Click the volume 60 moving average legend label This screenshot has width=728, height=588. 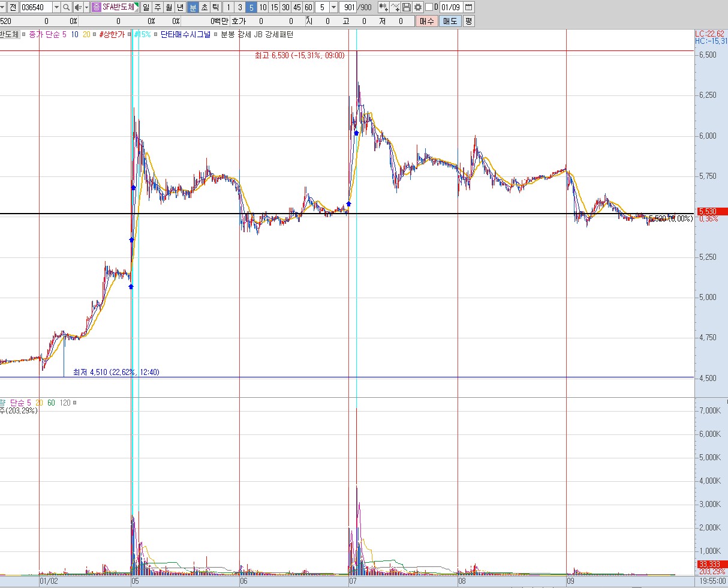coord(52,403)
